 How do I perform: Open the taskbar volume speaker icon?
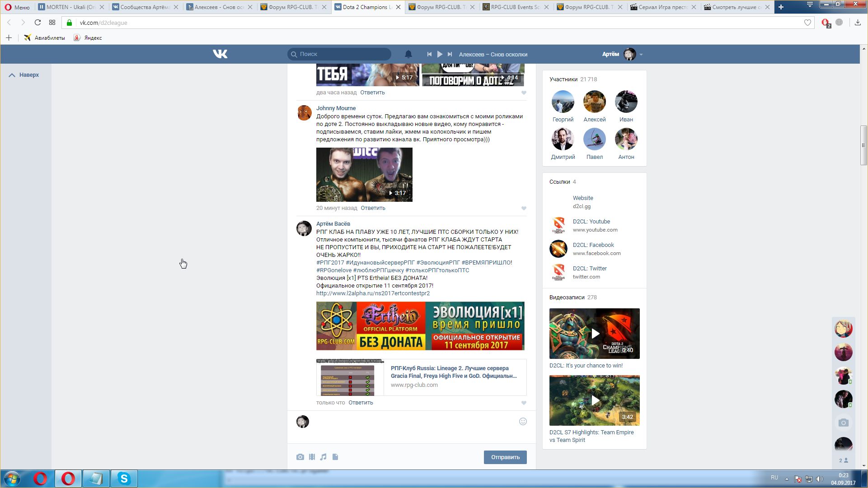820,479
